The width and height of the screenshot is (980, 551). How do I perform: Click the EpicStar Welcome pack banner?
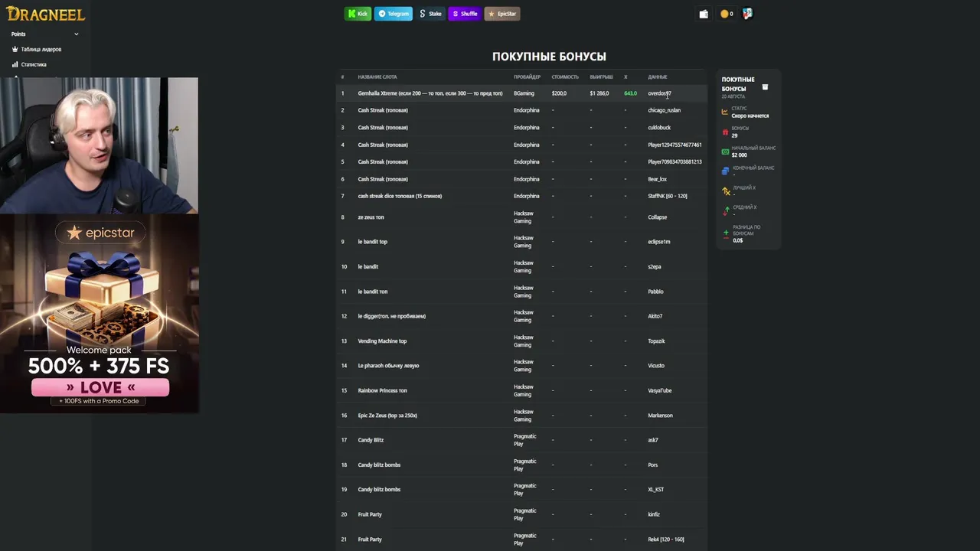[x=100, y=314]
